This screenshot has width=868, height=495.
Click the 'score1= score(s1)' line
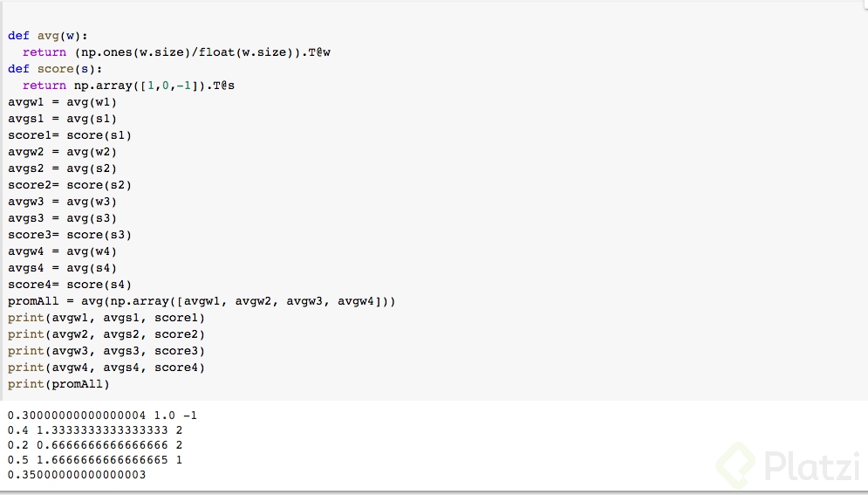[x=70, y=135]
